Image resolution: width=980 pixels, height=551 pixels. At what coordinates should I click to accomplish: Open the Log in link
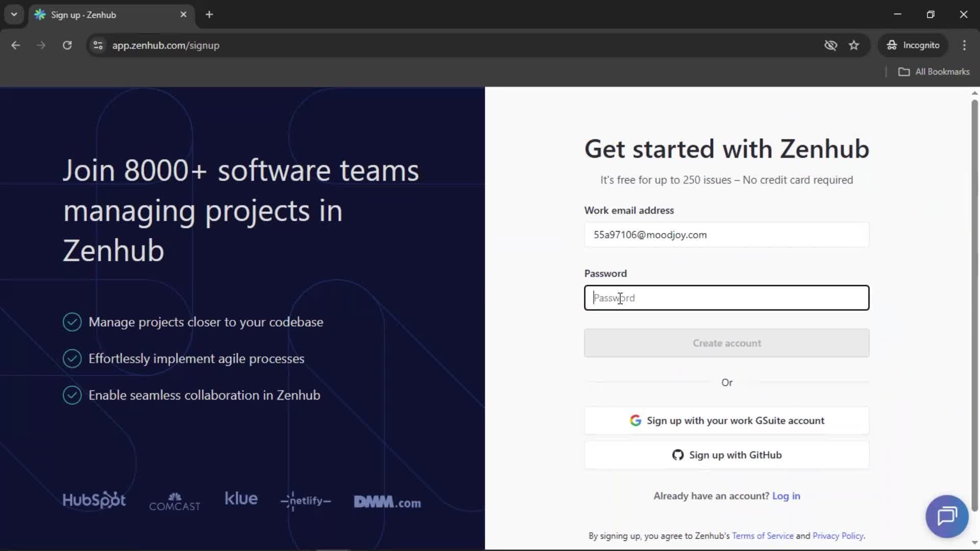pos(787,496)
